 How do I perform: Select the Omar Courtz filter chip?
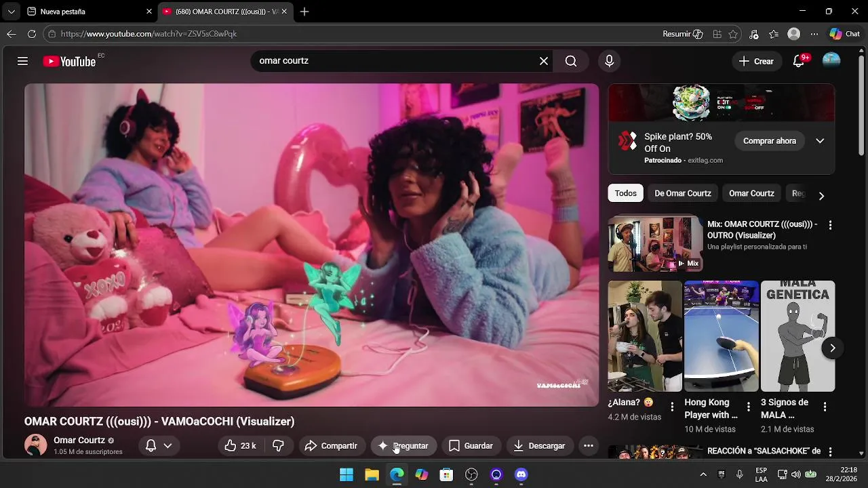[751, 194]
